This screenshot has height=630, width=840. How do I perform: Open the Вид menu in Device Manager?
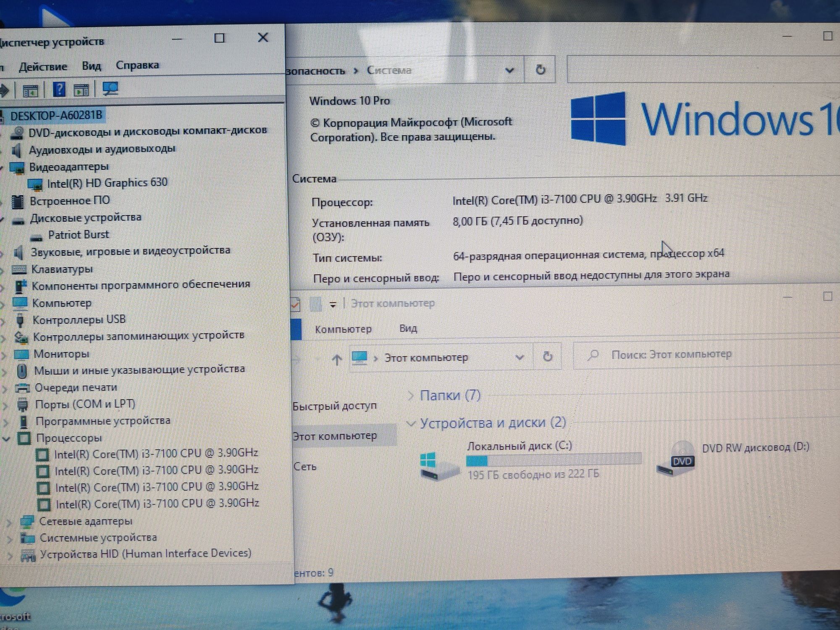[91, 66]
